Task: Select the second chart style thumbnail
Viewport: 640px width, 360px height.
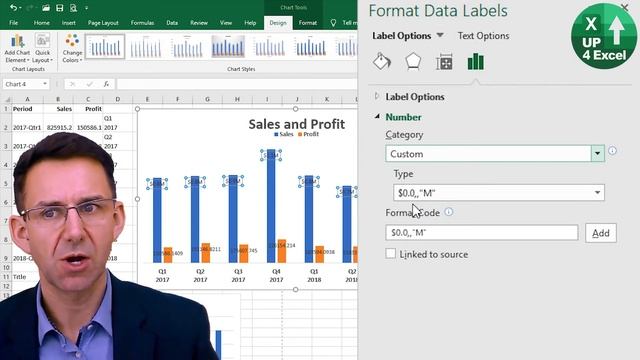Action: point(146,47)
